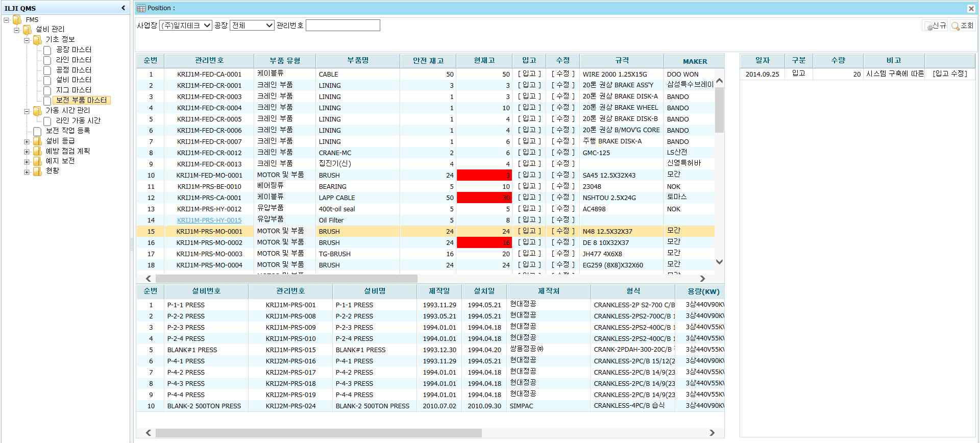
Task: Click the 신규 new button
Action: [935, 26]
